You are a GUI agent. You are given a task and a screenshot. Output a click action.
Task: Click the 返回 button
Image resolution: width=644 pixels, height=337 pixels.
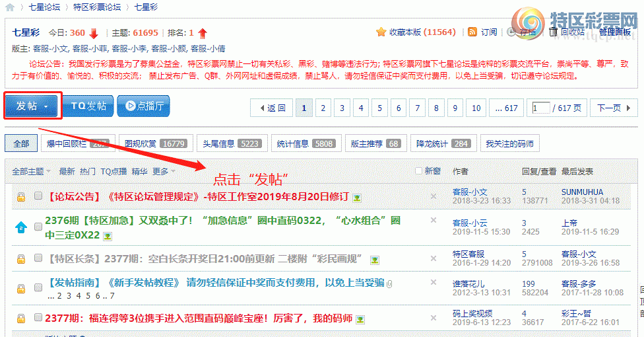pos(271,108)
